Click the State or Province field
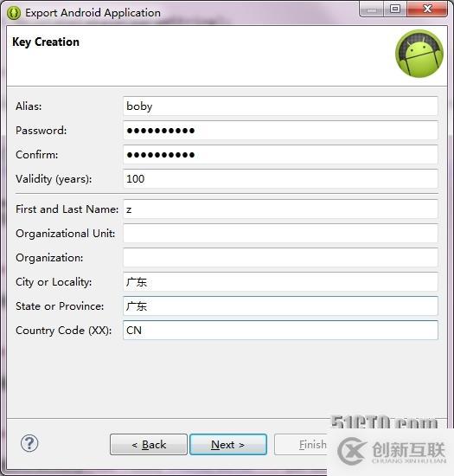The height and width of the screenshot is (476, 454). click(x=280, y=306)
